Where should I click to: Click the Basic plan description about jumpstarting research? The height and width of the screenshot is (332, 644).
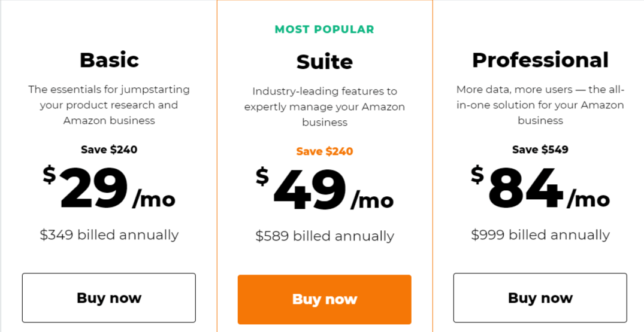click(109, 105)
